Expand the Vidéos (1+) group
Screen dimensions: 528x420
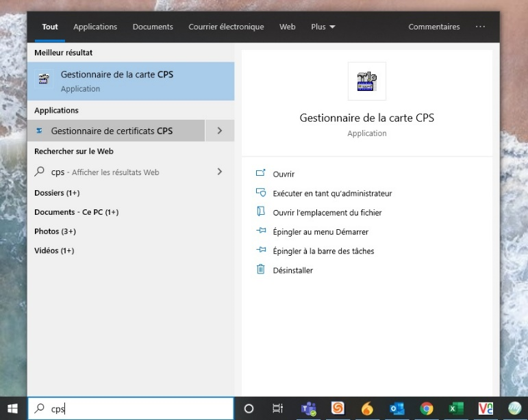[x=54, y=250]
